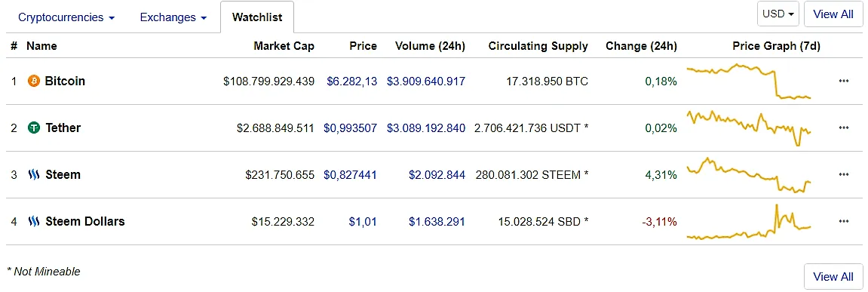
Task: Click the top View All button
Action: point(833,14)
